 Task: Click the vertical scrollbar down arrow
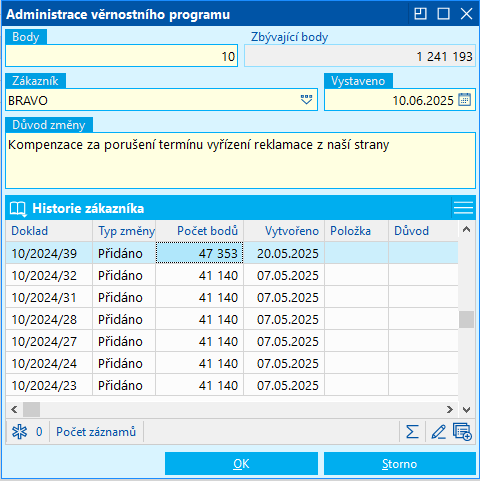[466, 409]
